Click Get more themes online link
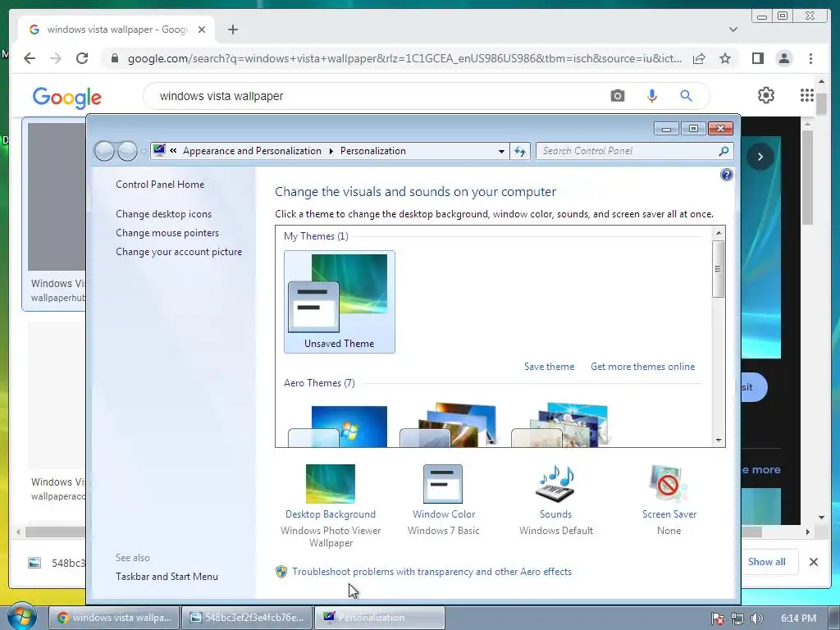 tap(642, 367)
